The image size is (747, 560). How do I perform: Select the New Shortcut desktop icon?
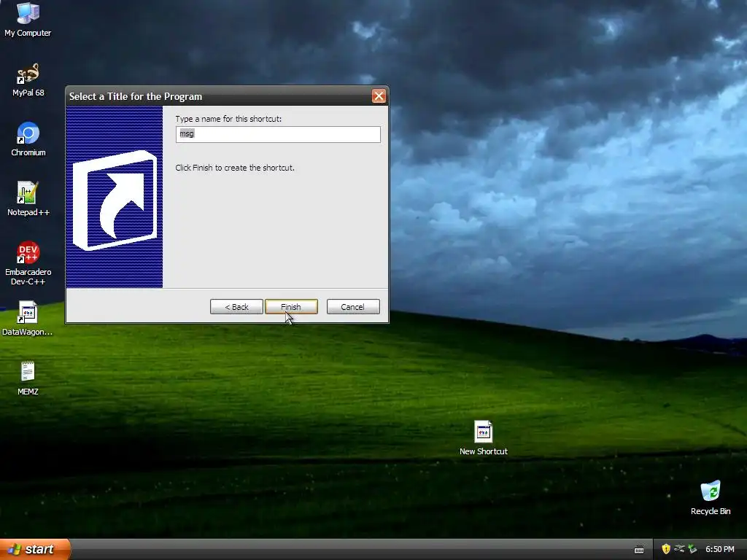click(483, 438)
